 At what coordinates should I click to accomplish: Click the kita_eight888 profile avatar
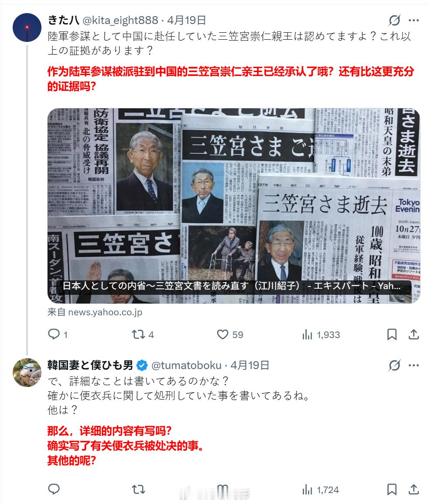(27, 28)
